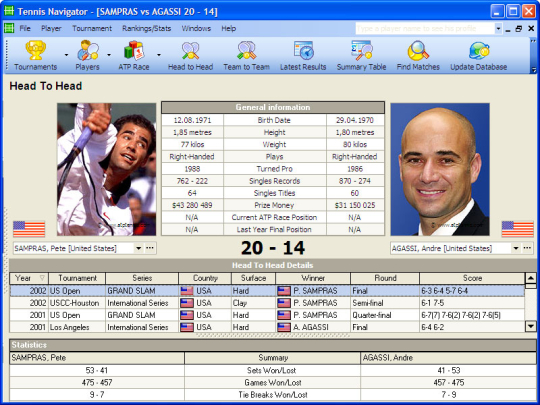Click the US flag beside Agassi photo
The width and height of the screenshot is (540, 405).
518,229
